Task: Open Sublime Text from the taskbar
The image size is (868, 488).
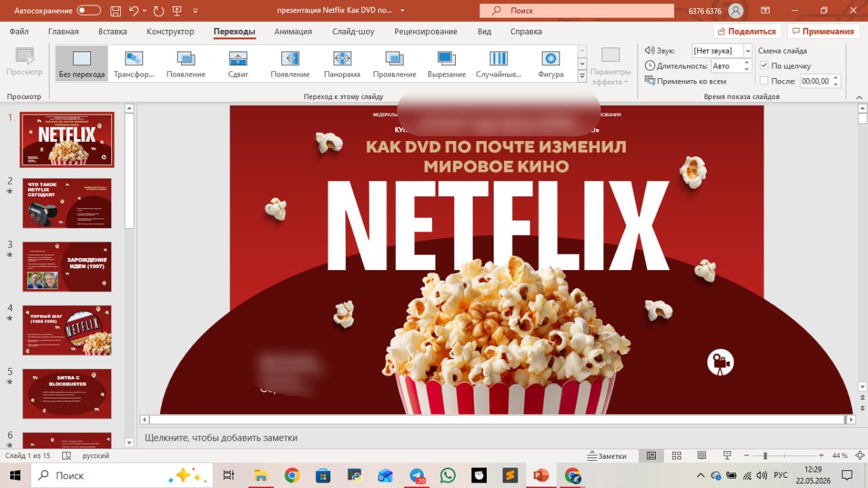Action: [510, 475]
